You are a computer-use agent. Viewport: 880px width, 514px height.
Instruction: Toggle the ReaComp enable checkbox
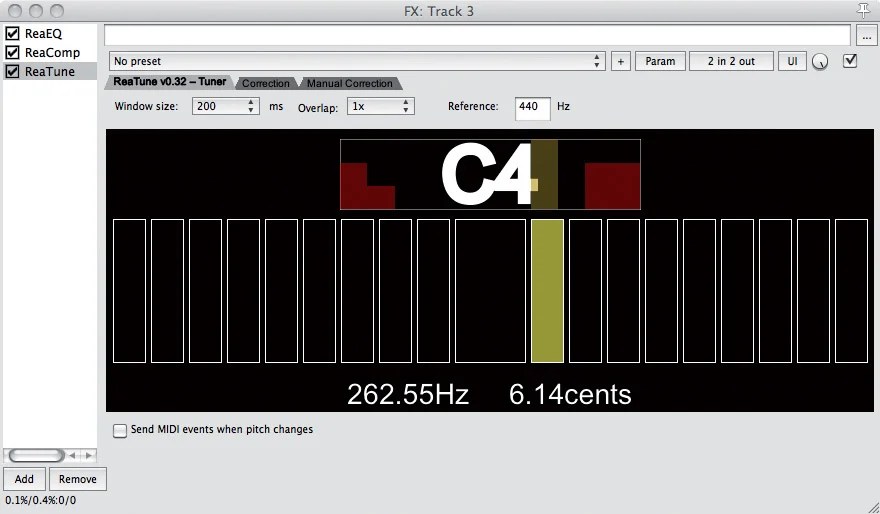12,53
